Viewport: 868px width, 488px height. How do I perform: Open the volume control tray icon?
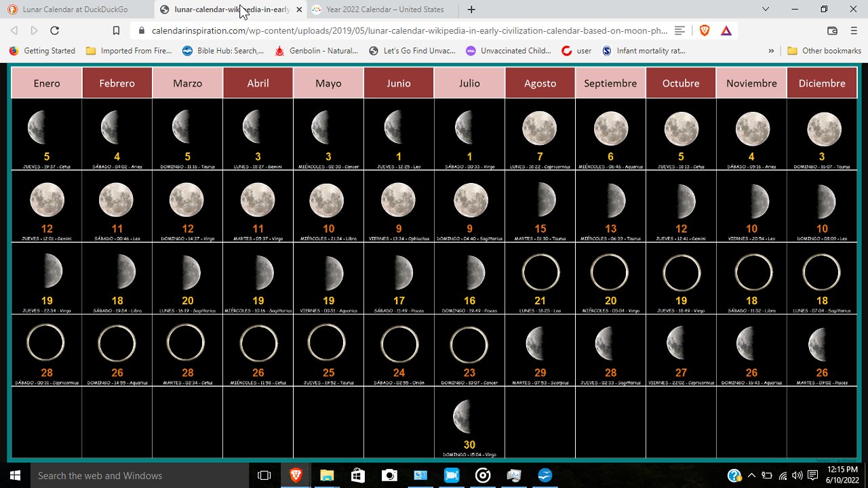(797, 476)
